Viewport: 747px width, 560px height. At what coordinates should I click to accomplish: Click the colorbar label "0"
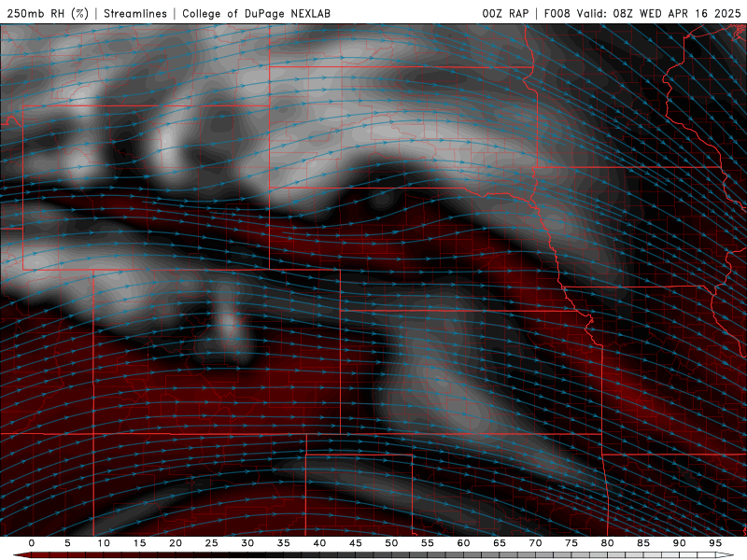pyautogui.click(x=32, y=543)
